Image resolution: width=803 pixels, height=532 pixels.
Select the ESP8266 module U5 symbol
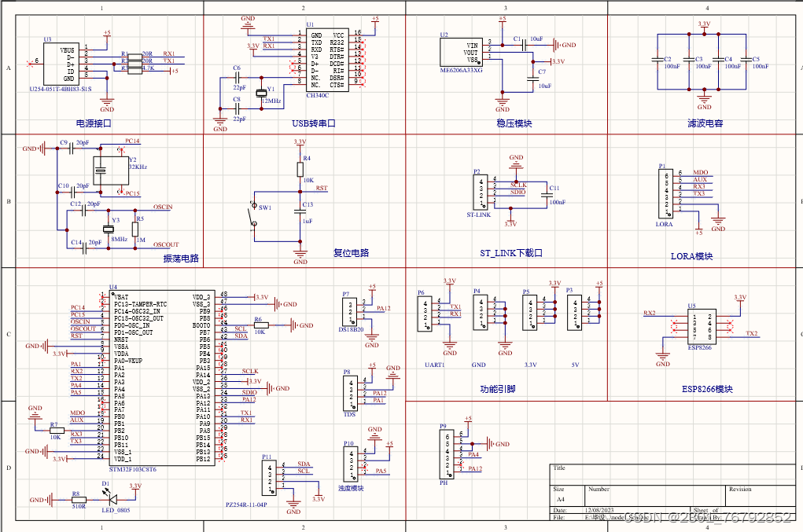click(702, 327)
